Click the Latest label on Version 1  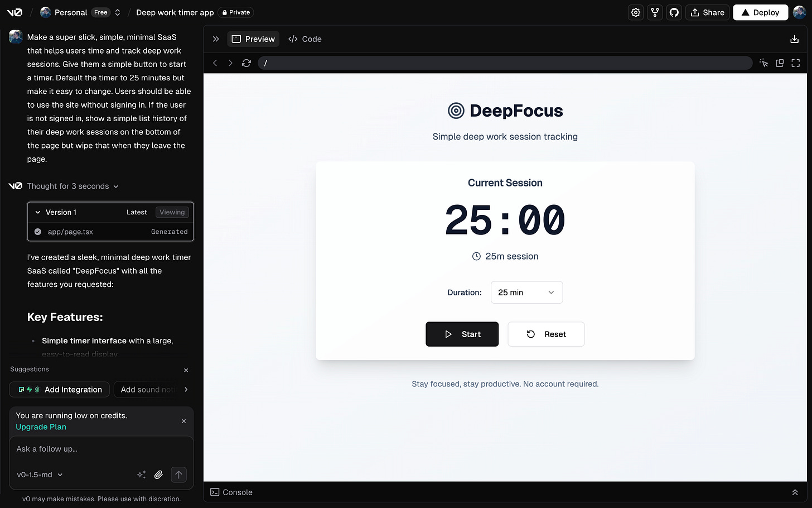point(137,212)
